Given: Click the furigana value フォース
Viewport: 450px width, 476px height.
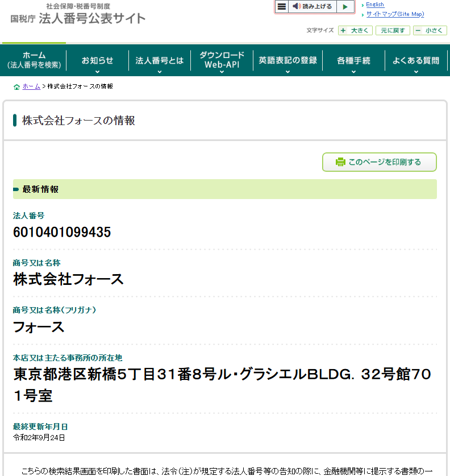Looking at the screenshot, I should (x=39, y=327).
